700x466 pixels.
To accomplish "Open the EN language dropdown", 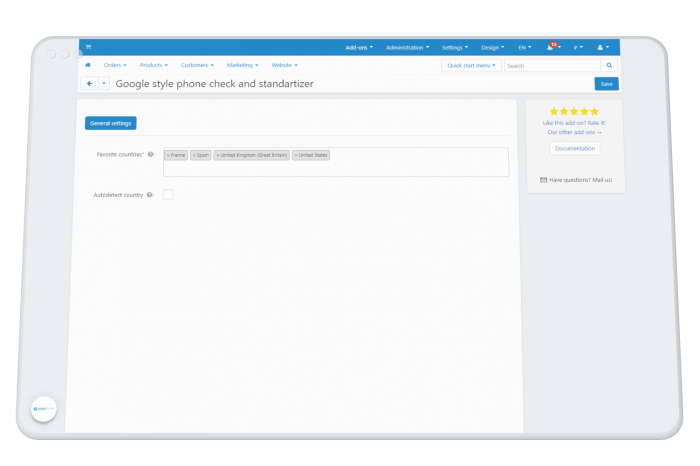I will (x=525, y=47).
